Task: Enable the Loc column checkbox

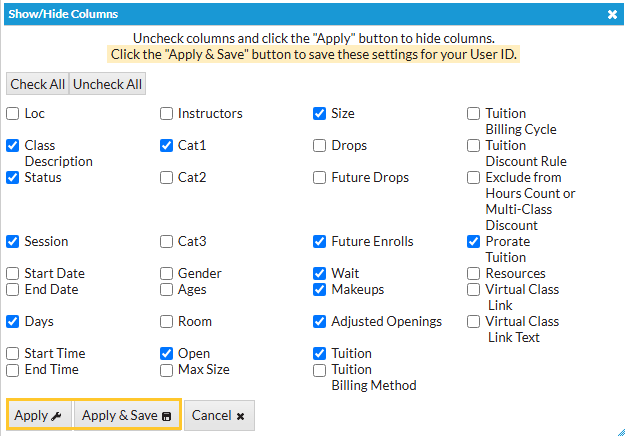Action: (x=13, y=114)
